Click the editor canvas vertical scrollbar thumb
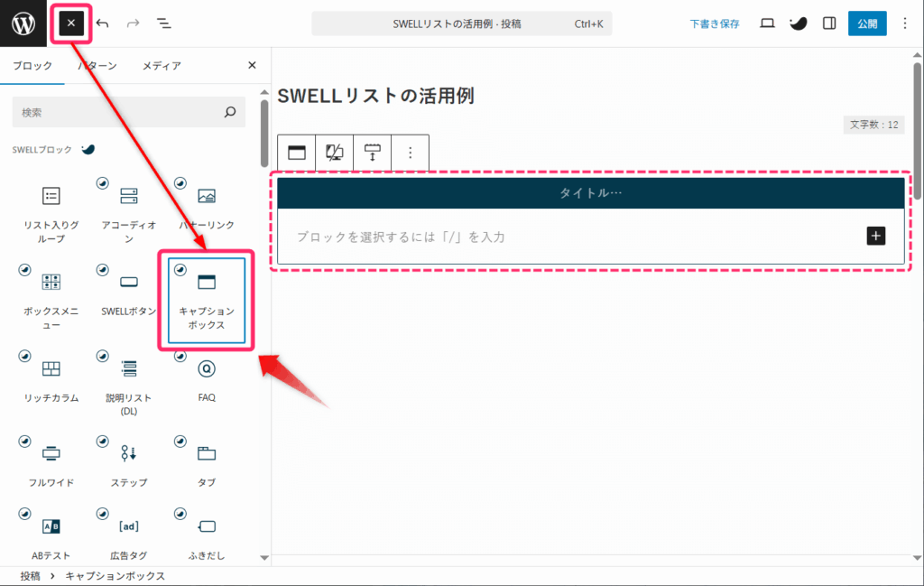The width and height of the screenshot is (924, 586). (x=917, y=131)
